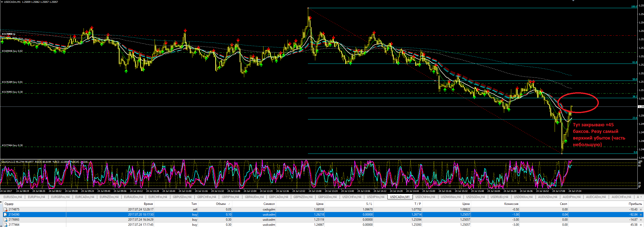Switch to the USDCNHm,H4 tab

pos(425,197)
